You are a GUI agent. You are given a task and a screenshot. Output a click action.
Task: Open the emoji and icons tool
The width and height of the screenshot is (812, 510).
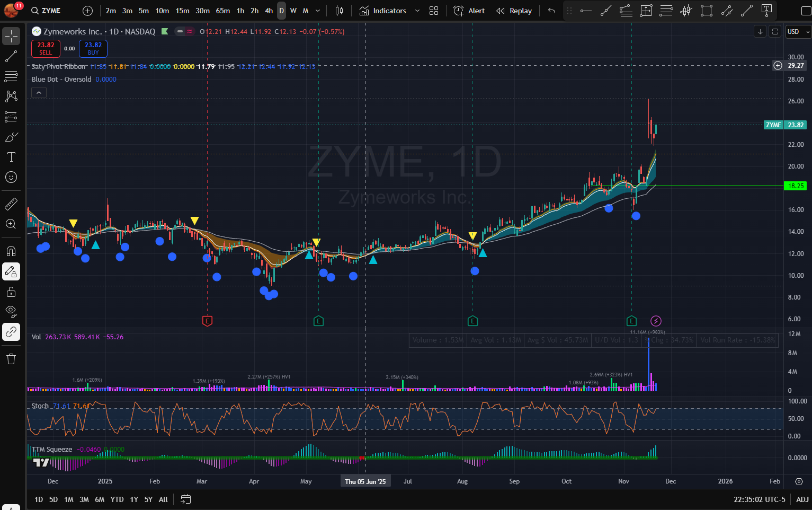[11, 177]
